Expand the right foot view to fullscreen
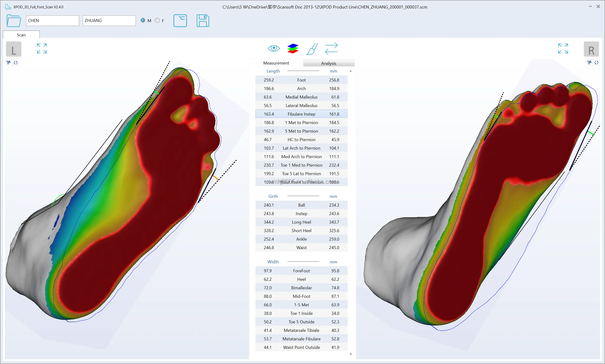Viewport: 605px width, 364px height. coord(563,48)
